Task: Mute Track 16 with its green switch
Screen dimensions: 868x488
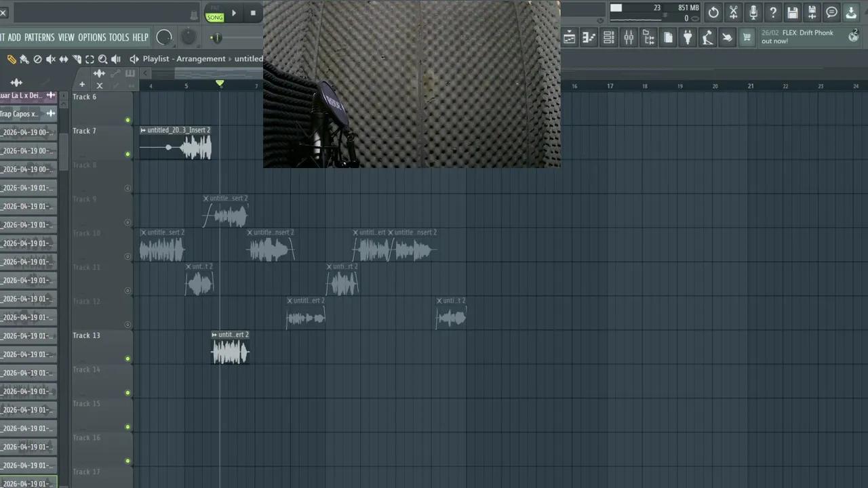Action: pyautogui.click(x=127, y=461)
